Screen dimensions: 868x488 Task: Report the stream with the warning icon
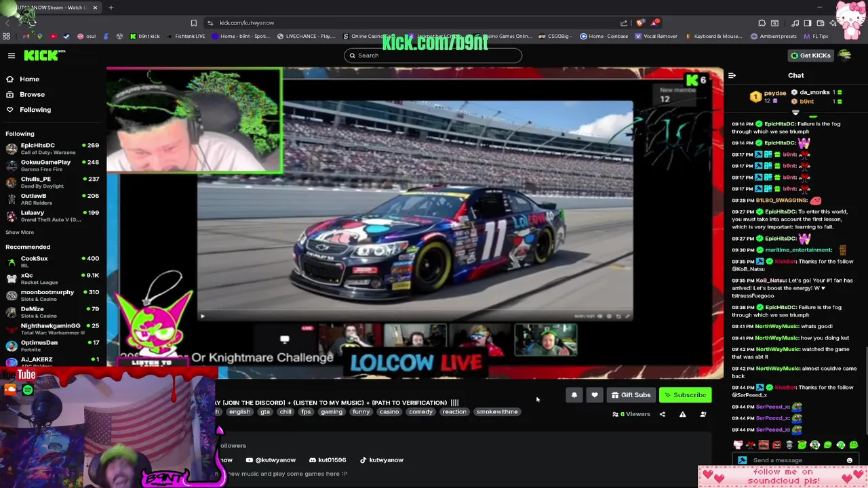683,414
